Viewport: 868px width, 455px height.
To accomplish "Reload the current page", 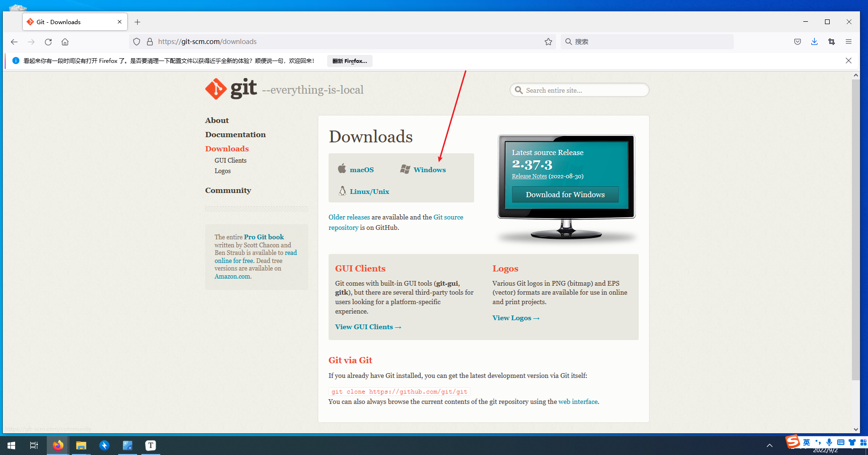I will click(x=48, y=42).
